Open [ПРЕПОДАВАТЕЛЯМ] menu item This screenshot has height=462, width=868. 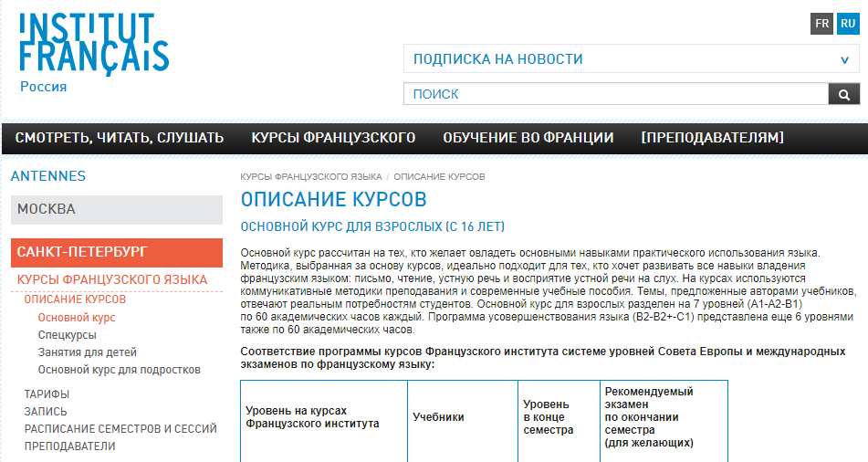(713, 138)
